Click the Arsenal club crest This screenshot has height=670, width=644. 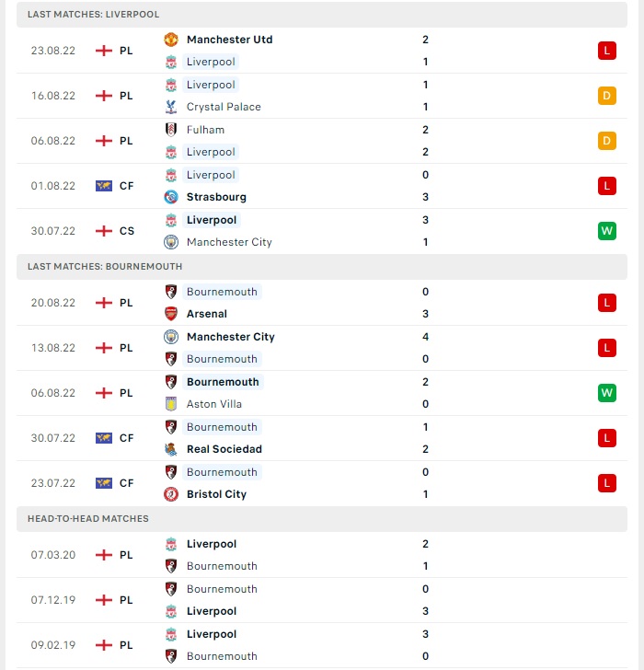[171, 314]
